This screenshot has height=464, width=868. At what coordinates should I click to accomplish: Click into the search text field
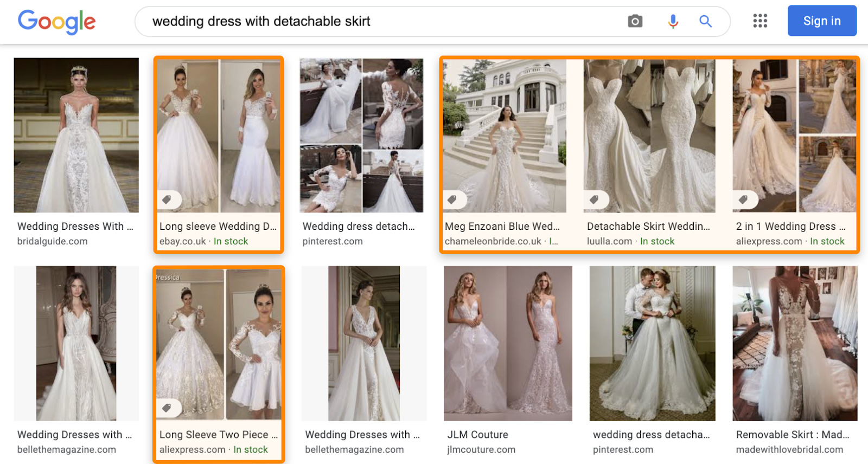coord(380,22)
